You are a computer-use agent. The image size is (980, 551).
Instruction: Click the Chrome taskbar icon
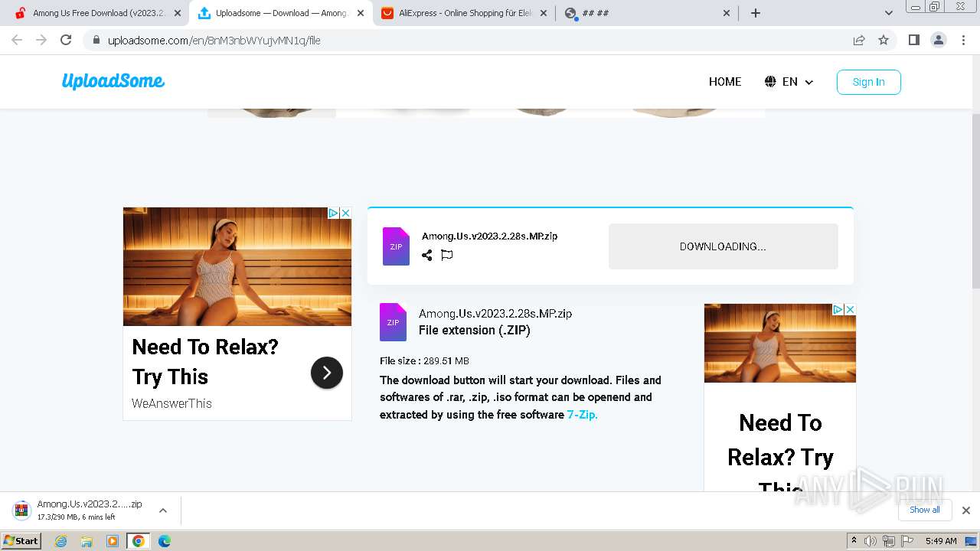[x=138, y=541]
